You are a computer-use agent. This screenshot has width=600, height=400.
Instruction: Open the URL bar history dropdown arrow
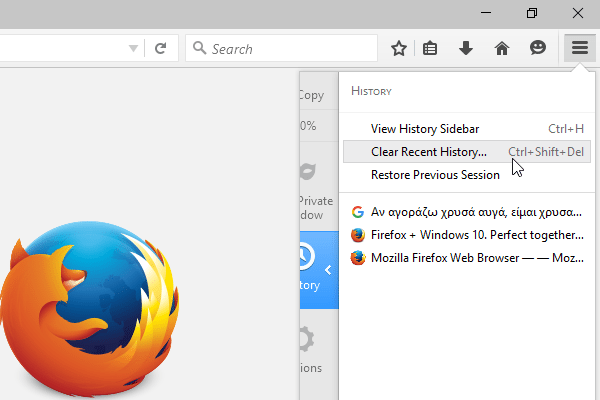click(133, 49)
